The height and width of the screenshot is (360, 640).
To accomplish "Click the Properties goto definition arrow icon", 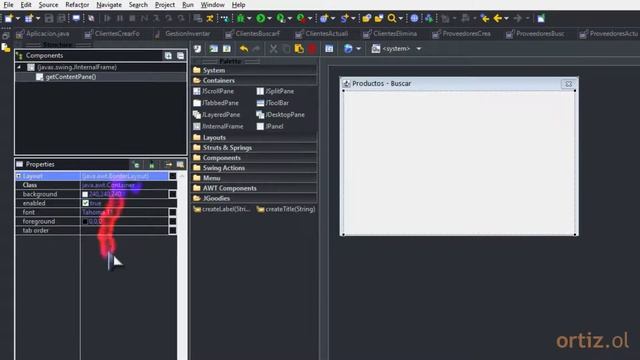I will coord(168,164).
